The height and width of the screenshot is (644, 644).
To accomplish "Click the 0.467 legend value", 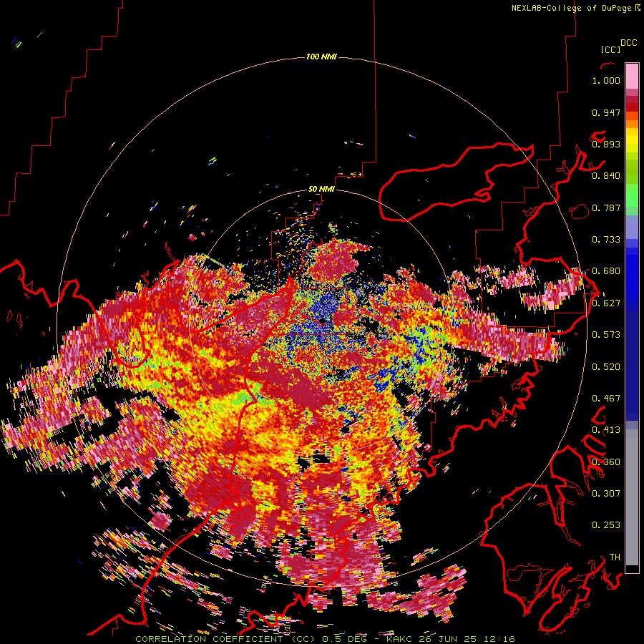I will coord(606,399).
